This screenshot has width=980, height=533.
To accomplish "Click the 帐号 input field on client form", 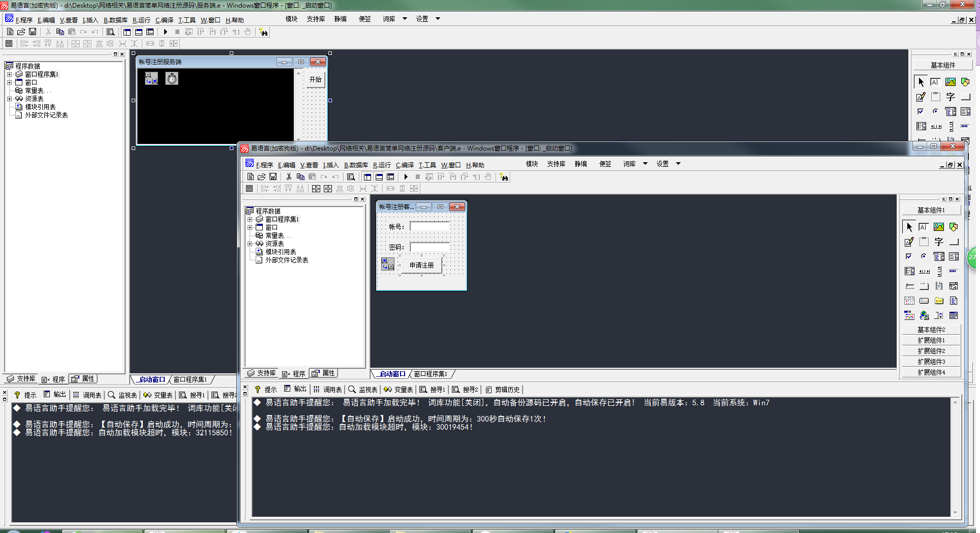I will tap(430, 227).
